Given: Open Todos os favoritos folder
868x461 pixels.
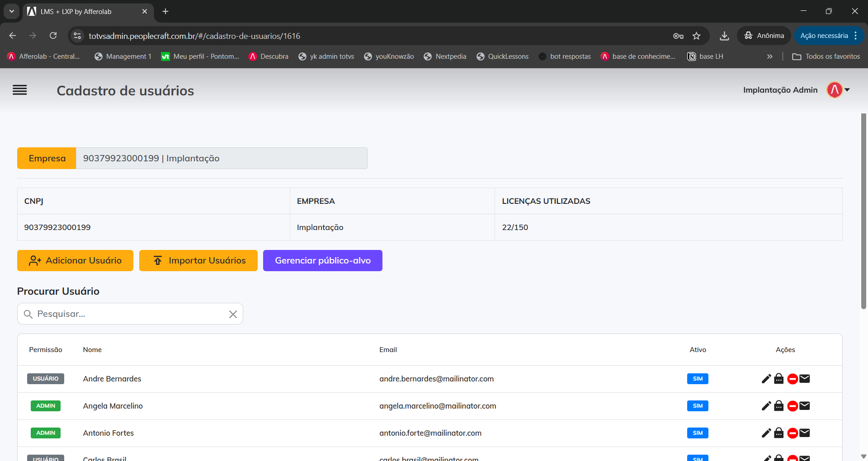Looking at the screenshot, I should 826,56.
